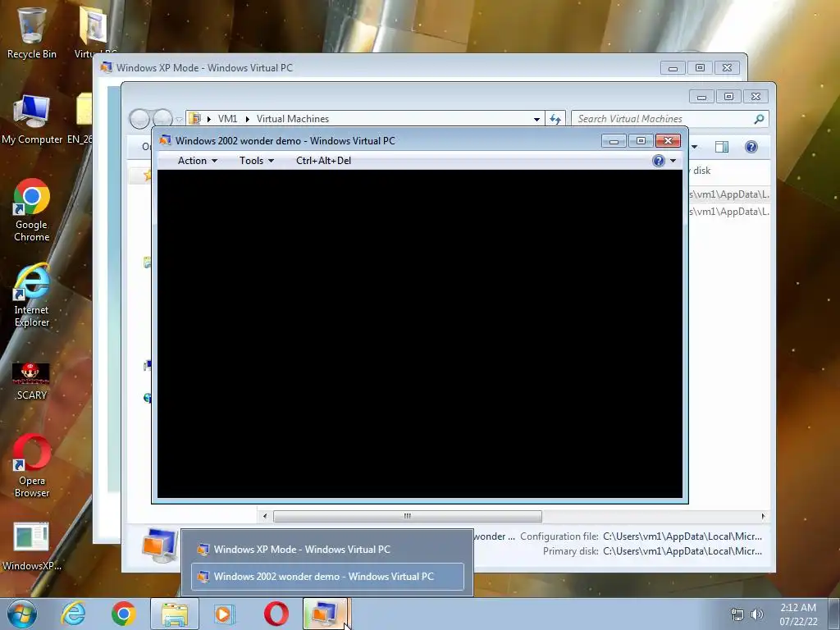Click the Primary disk path in details pane
The width and height of the screenshot is (840, 630).
[682, 551]
